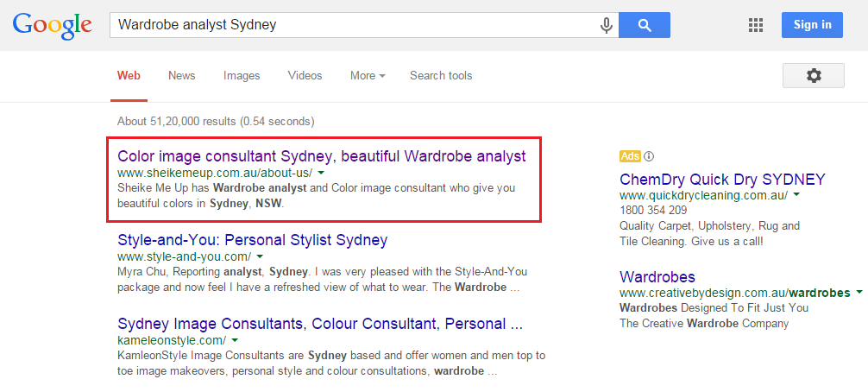Click the yellow Ads label
This screenshot has height=392, width=868.
[630, 156]
